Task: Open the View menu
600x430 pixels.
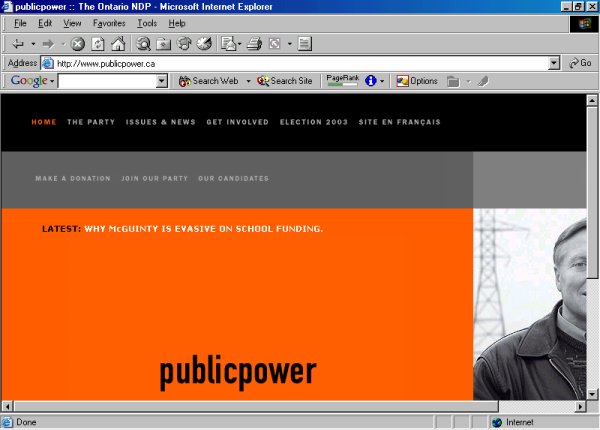Action: 72,23
